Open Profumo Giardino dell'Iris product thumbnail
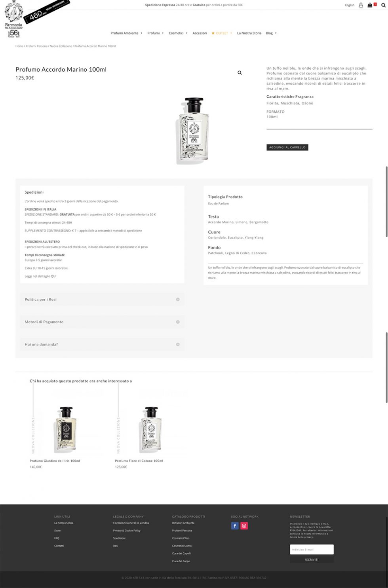 point(65,430)
